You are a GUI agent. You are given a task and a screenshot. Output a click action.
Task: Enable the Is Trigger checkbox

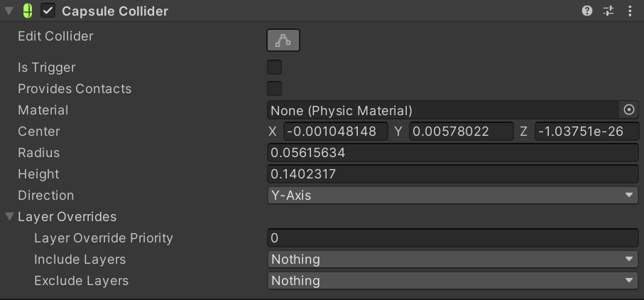coord(274,68)
